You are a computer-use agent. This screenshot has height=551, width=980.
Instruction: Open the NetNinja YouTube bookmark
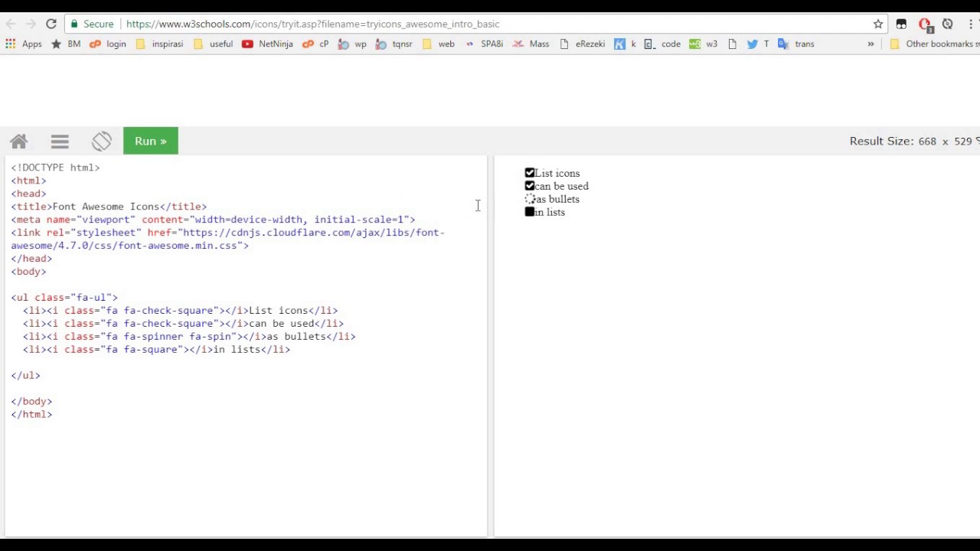pos(267,44)
